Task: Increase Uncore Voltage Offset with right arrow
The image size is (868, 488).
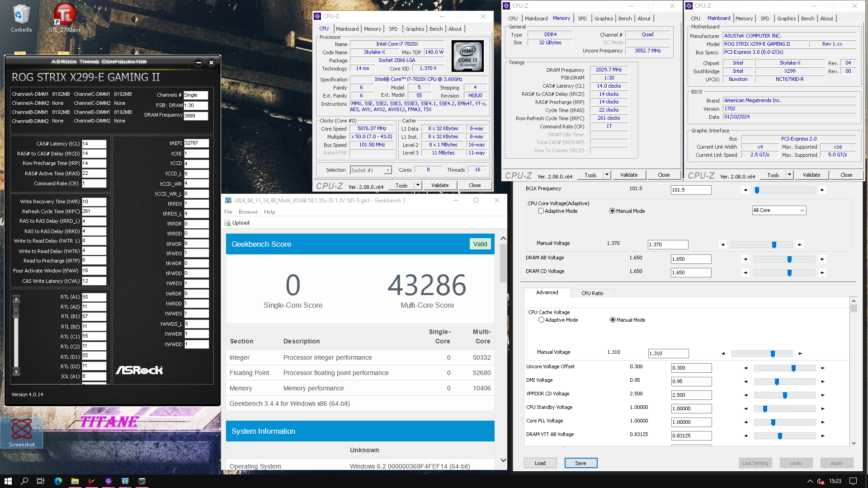Action: 823,368
